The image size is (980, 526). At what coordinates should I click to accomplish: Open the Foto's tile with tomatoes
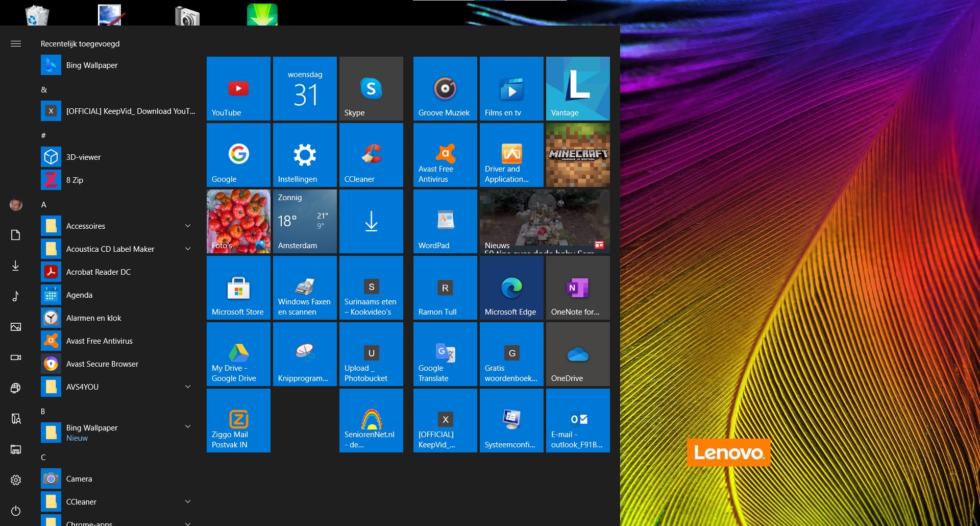238,221
